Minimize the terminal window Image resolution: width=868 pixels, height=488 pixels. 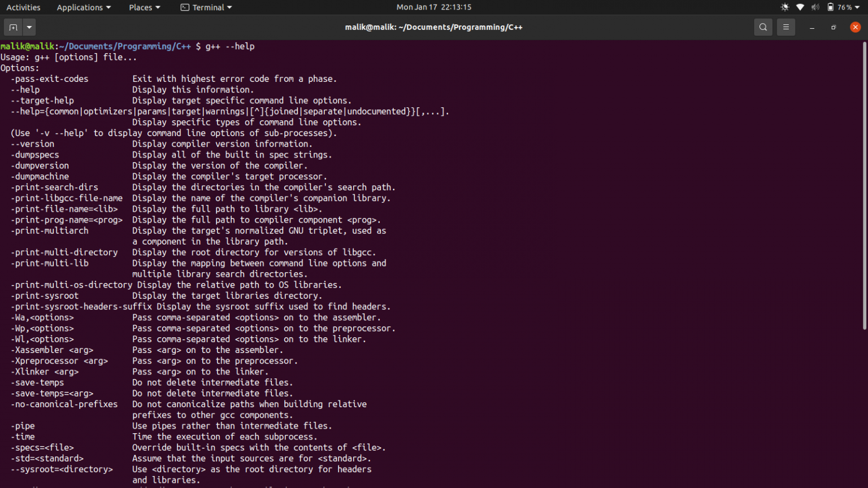pos(812,28)
